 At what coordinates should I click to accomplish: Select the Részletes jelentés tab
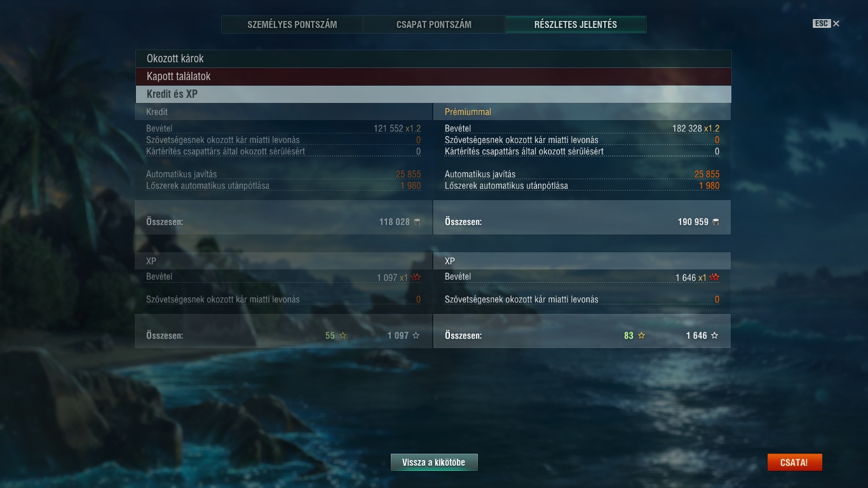click(576, 25)
